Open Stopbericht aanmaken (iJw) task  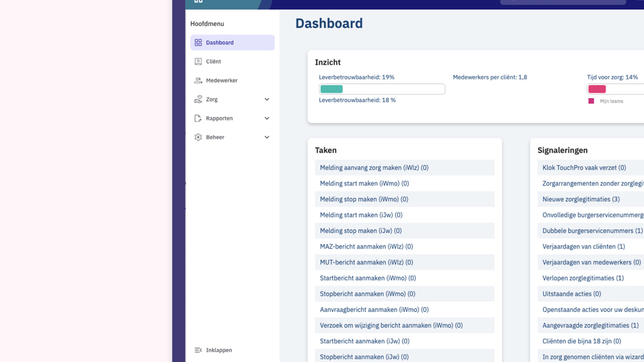click(x=404, y=356)
